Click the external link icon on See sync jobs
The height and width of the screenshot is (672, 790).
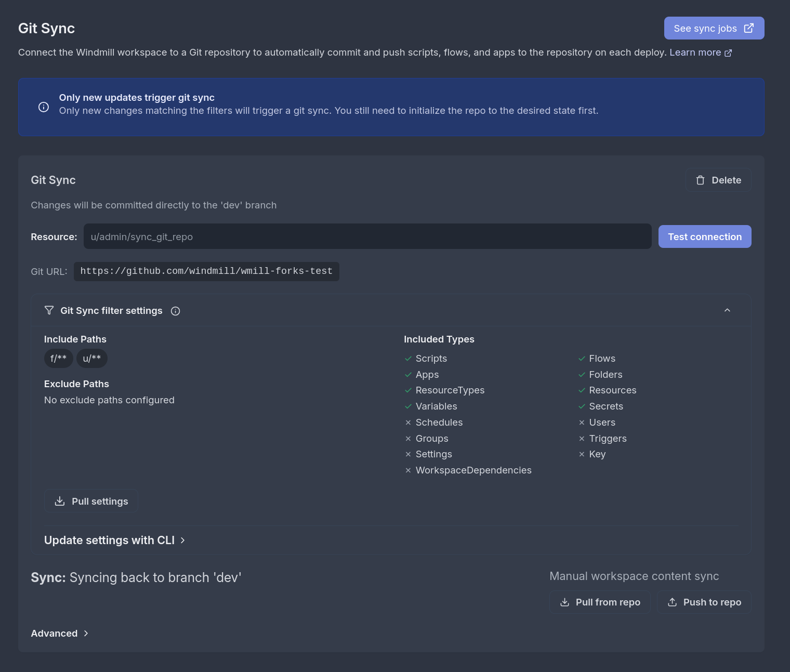(748, 28)
